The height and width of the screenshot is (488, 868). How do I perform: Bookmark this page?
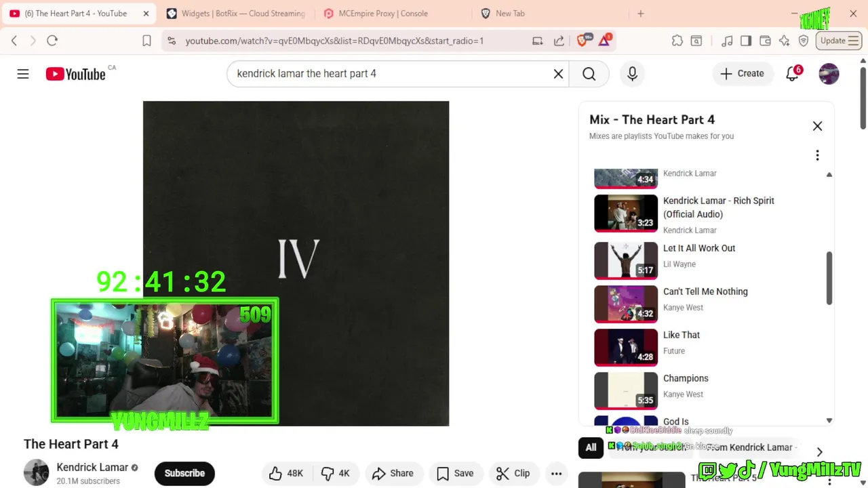[x=146, y=41]
